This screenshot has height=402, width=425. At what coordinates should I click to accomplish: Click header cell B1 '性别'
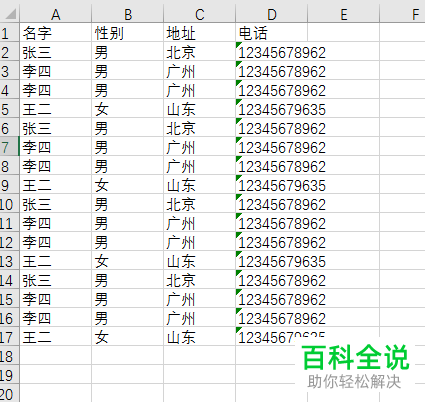click(128, 33)
